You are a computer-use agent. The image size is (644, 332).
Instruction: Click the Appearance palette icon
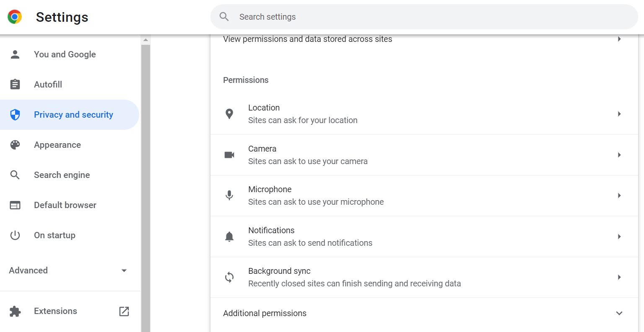click(15, 145)
